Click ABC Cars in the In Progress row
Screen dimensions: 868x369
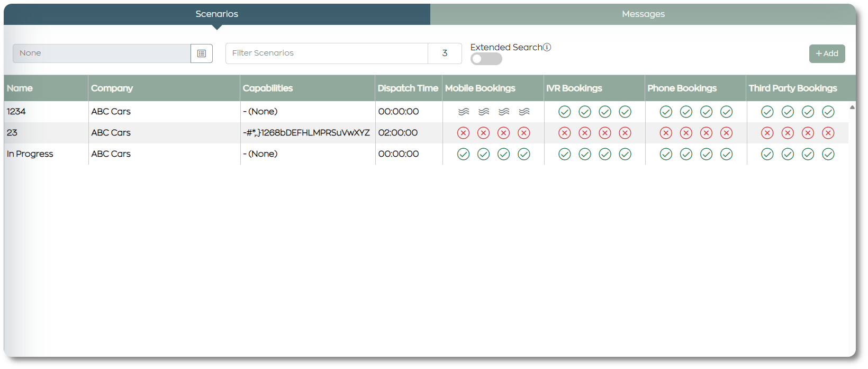[111, 154]
